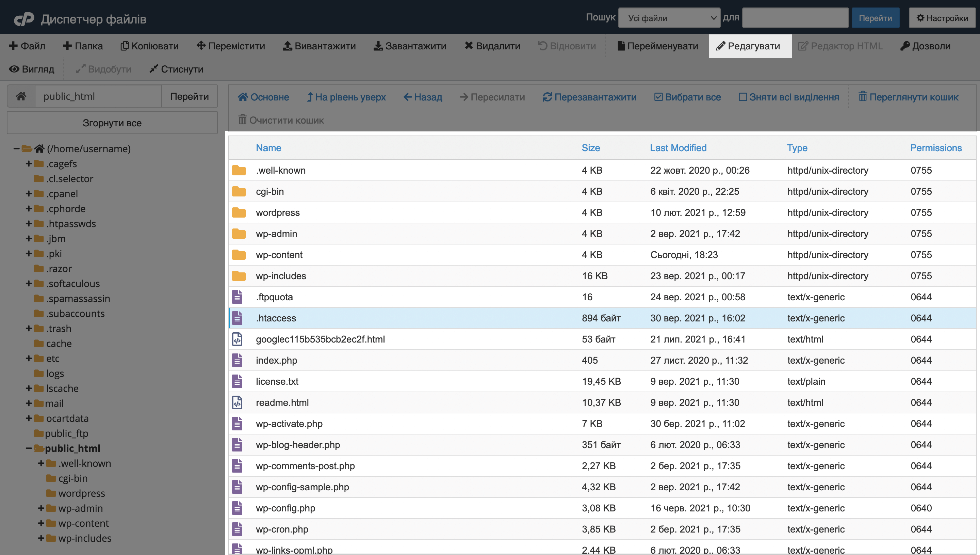Collapse the public_html tree node
Viewport: 980px width, 555px height.
(29, 448)
